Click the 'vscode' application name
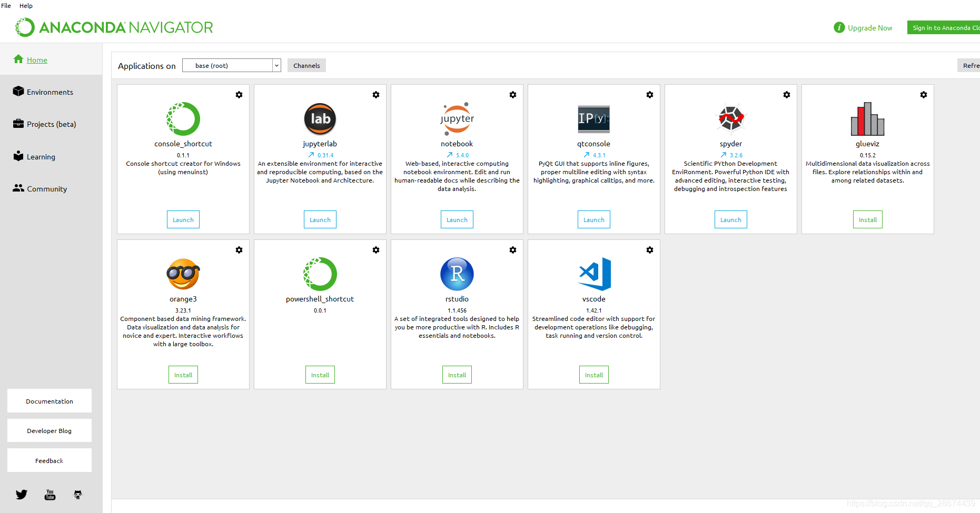The width and height of the screenshot is (980, 513). click(x=594, y=299)
